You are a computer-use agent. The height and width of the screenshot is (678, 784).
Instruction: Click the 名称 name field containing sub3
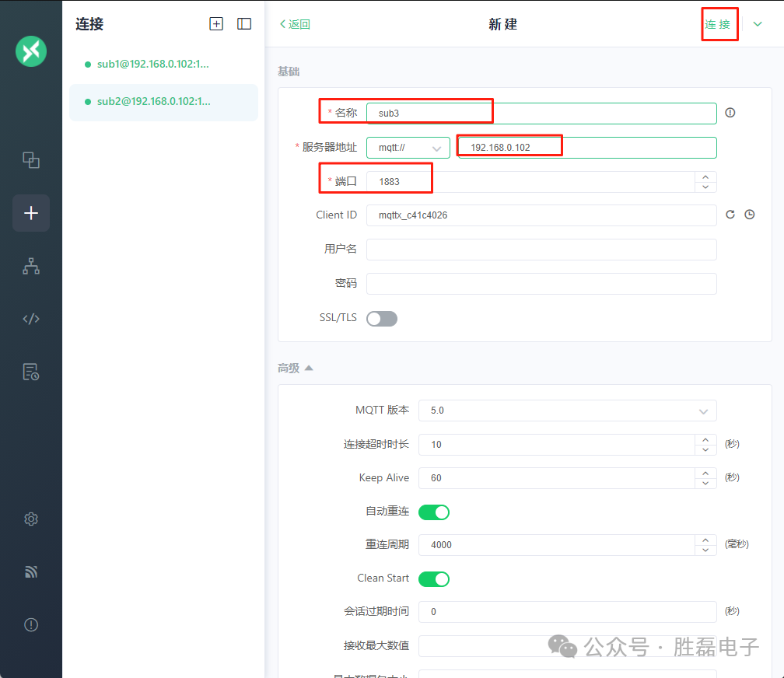pyautogui.click(x=541, y=113)
